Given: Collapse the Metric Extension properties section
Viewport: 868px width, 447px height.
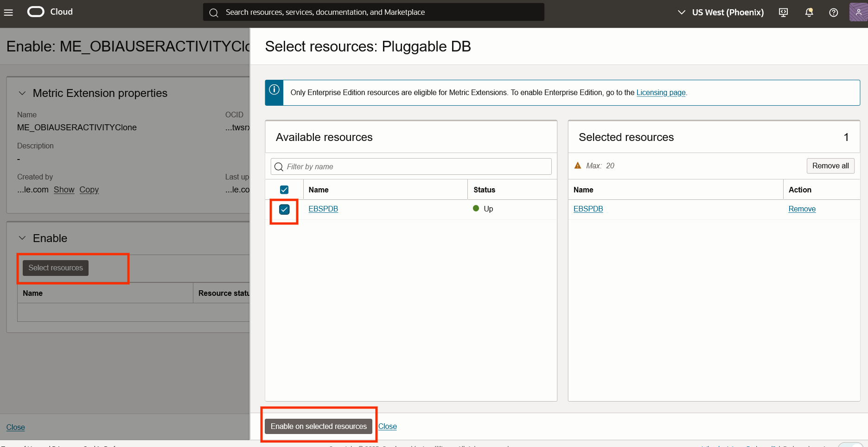Looking at the screenshot, I should (x=22, y=93).
